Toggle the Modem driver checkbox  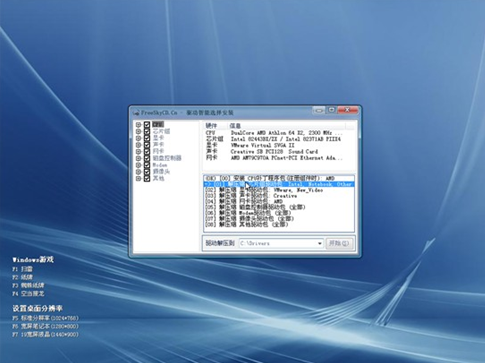[x=147, y=165]
